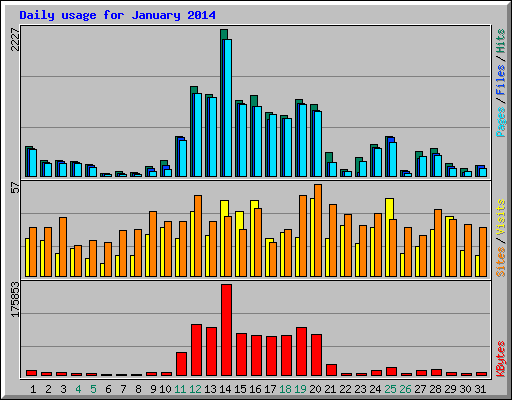Click the cyan Pages bar for day 20
Screen dimensions: 512x400
tap(318, 144)
